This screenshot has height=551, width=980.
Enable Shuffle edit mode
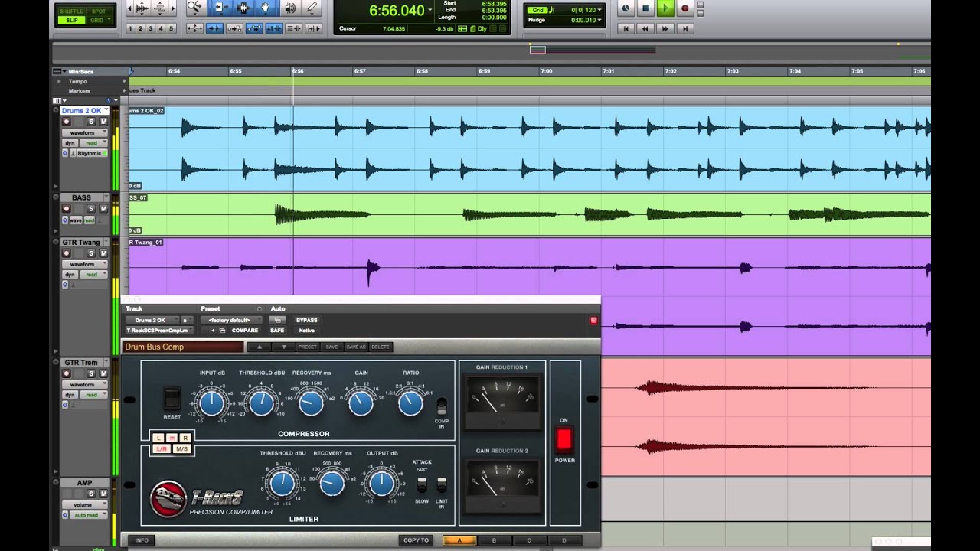coord(71,11)
